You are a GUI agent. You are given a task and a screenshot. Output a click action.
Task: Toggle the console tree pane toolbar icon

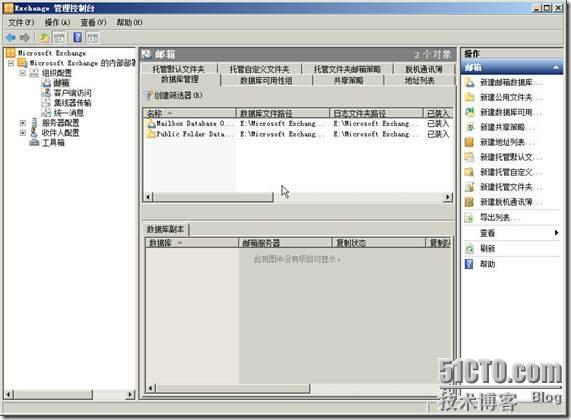[59, 38]
